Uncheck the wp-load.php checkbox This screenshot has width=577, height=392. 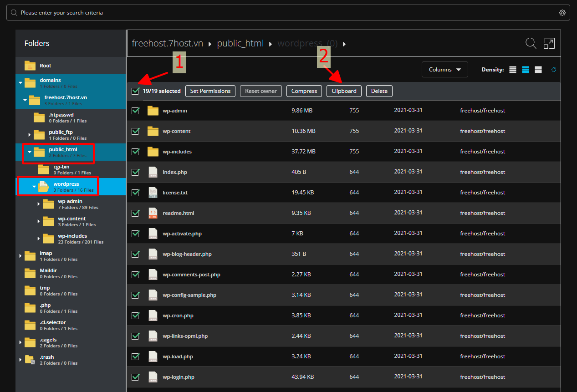(135, 356)
